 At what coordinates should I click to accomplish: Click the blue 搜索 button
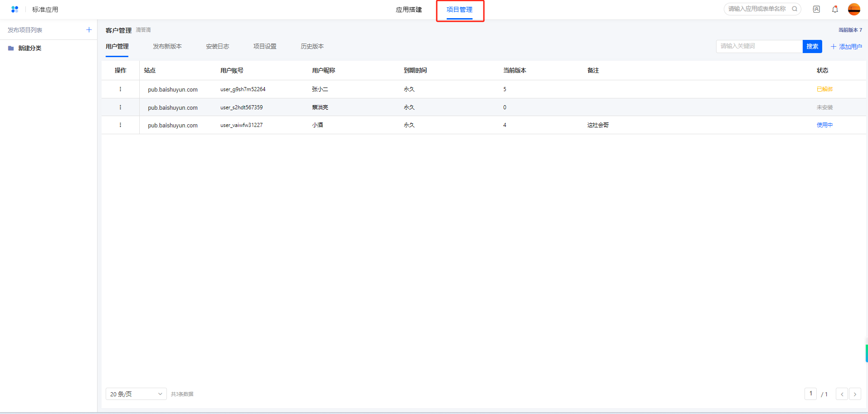pos(812,46)
